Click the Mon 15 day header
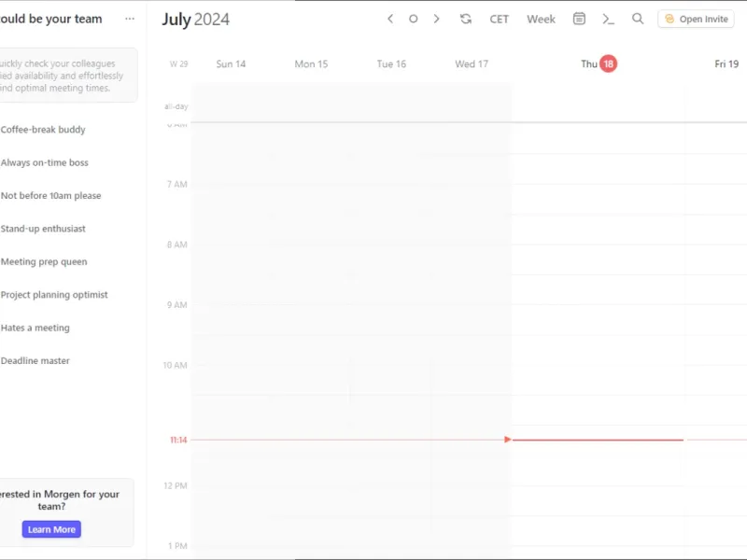Viewport: 747px width, 560px height. pos(311,63)
